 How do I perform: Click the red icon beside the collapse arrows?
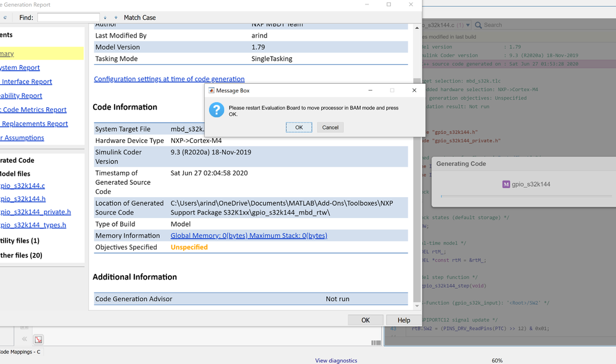point(38,339)
